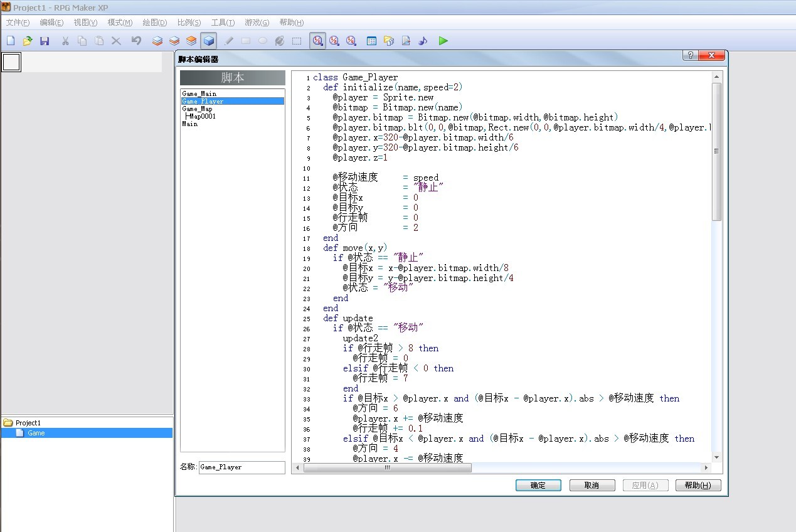
Task: Click the Undo arrow icon
Action: coord(136,41)
